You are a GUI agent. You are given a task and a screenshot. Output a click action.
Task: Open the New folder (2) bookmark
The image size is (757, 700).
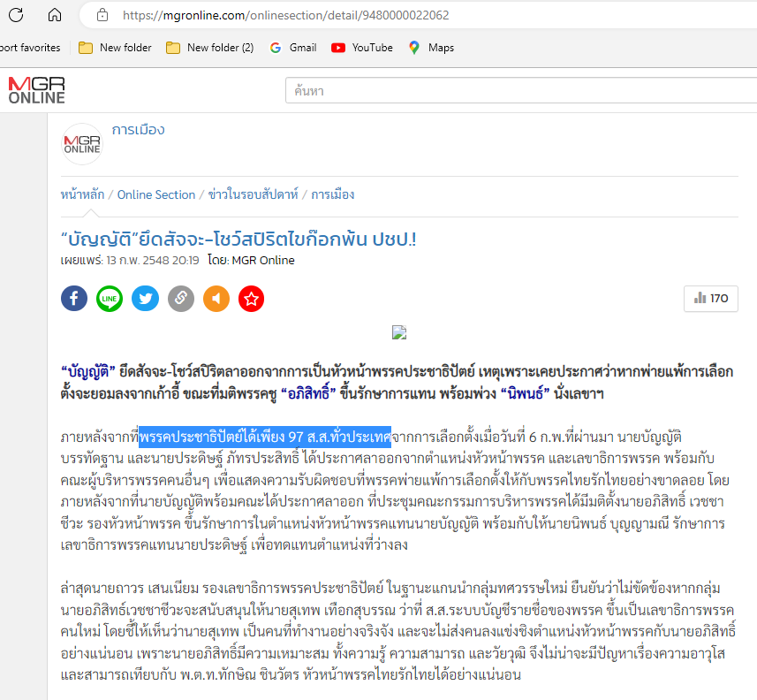[209, 48]
